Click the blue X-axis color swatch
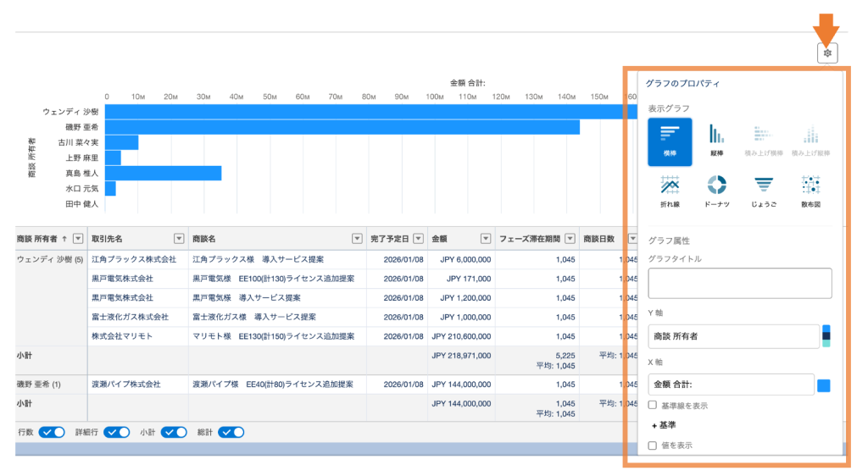 click(x=823, y=386)
